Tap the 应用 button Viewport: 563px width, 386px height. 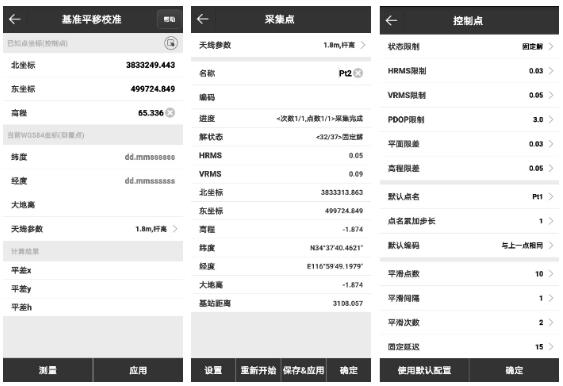pyautogui.click(x=138, y=370)
